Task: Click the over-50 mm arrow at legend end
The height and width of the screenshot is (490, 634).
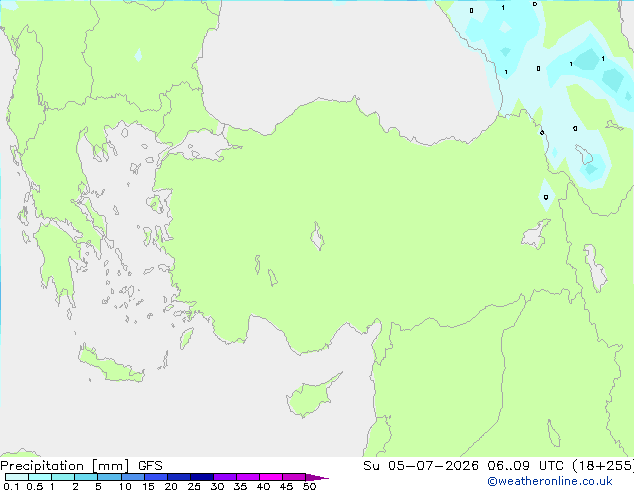Action: pos(317,477)
